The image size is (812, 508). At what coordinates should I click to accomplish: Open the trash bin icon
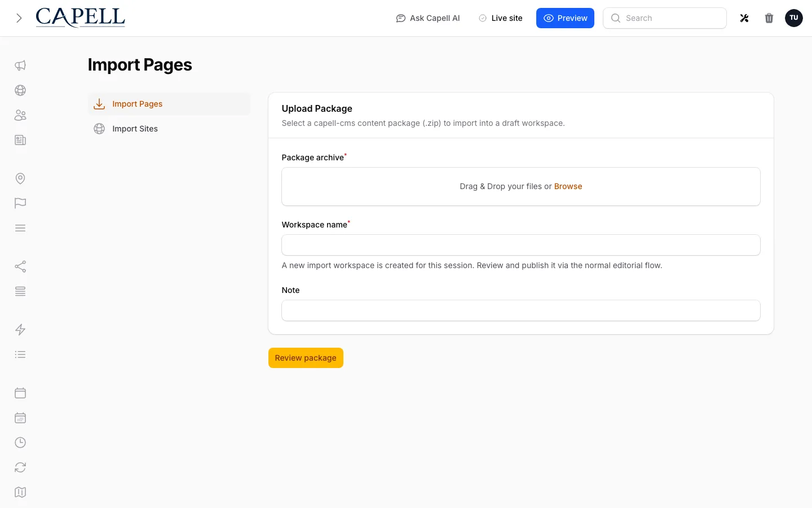tap(769, 18)
